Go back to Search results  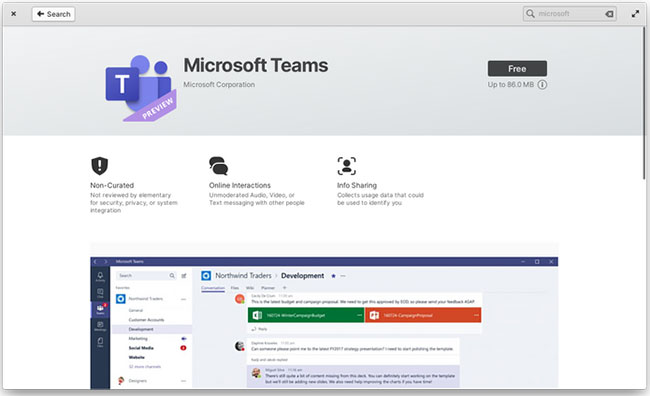click(53, 14)
